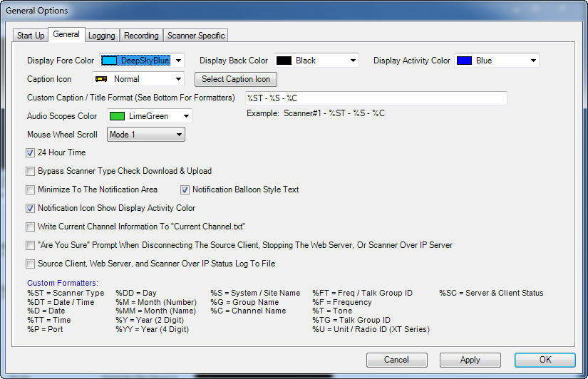Viewport: 588px width, 379px height.
Task: Click the "%D = Date" formatter text
Action: [x=46, y=311]
